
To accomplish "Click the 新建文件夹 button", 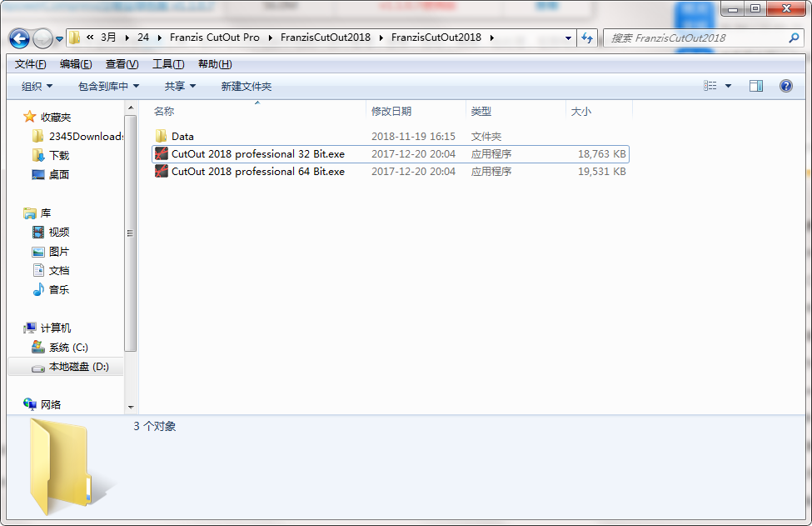I will pyautogui.click(x=246, y=86).
